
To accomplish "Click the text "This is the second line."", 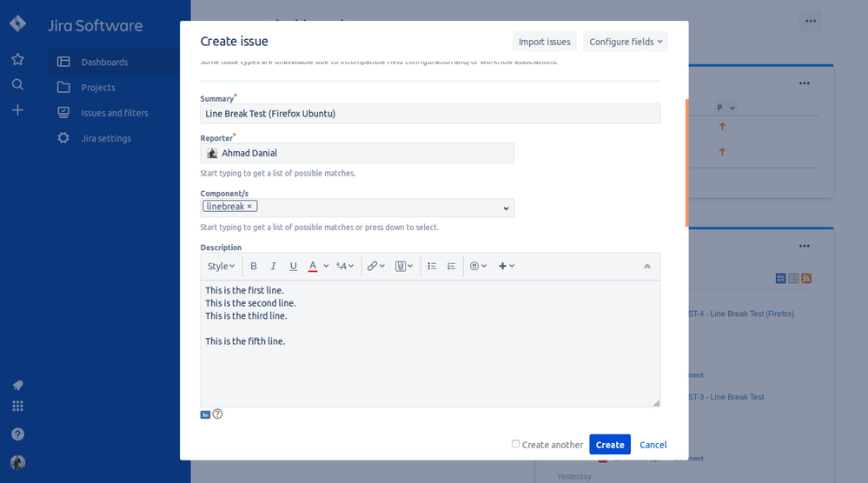I will click(x=251, y=303).
